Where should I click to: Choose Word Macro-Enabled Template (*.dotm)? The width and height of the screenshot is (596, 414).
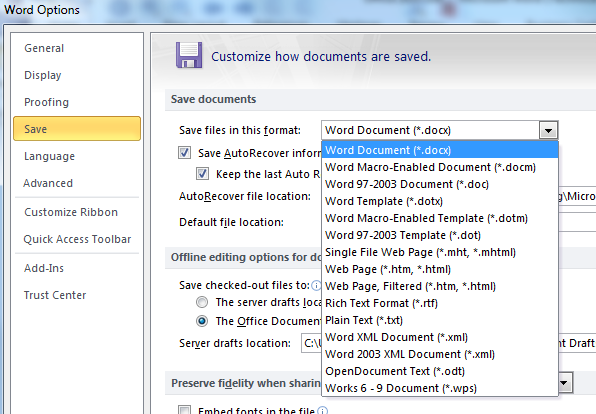pos(440,218)
